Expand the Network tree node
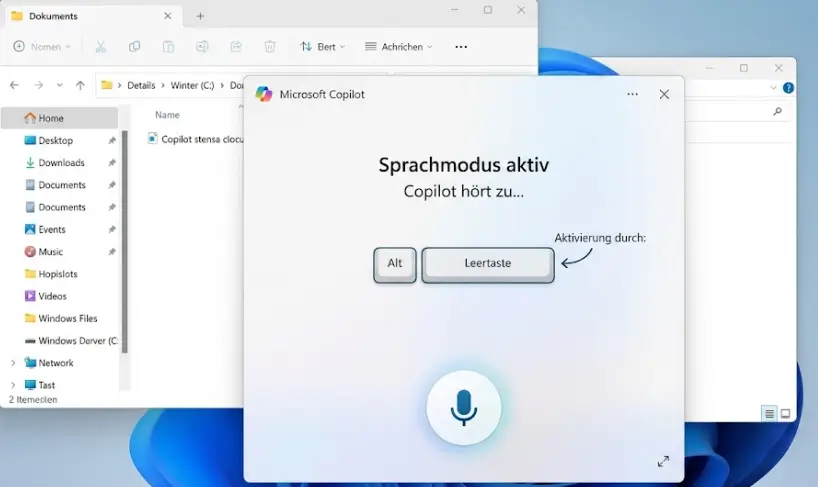 [13, 363]
